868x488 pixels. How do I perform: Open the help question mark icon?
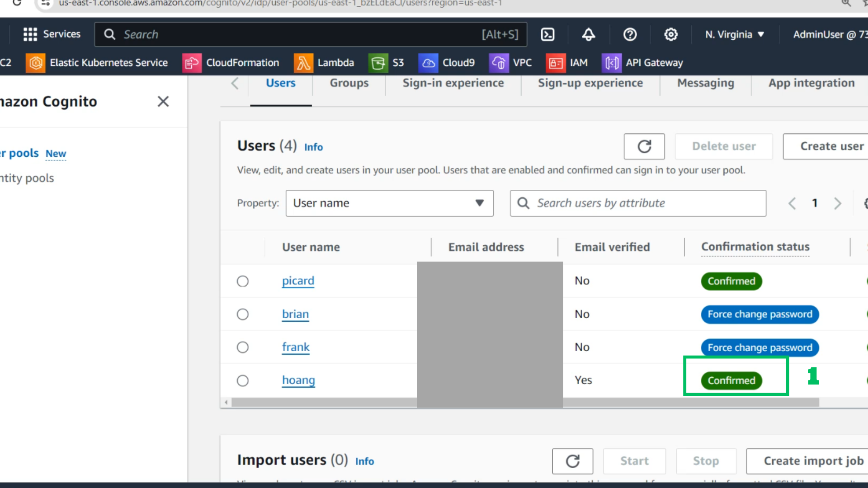coord(630,34)
